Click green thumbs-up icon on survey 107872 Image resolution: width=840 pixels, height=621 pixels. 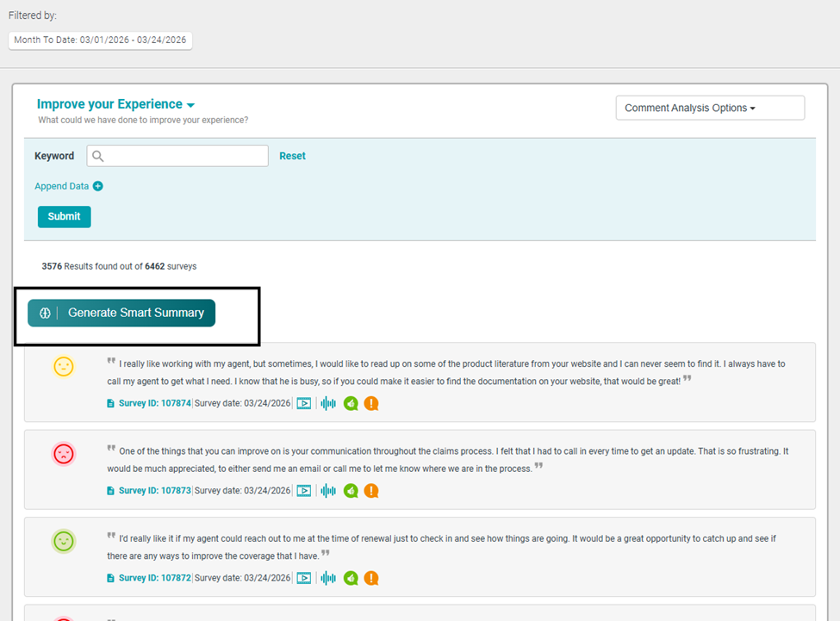click(x=351, y=578)
